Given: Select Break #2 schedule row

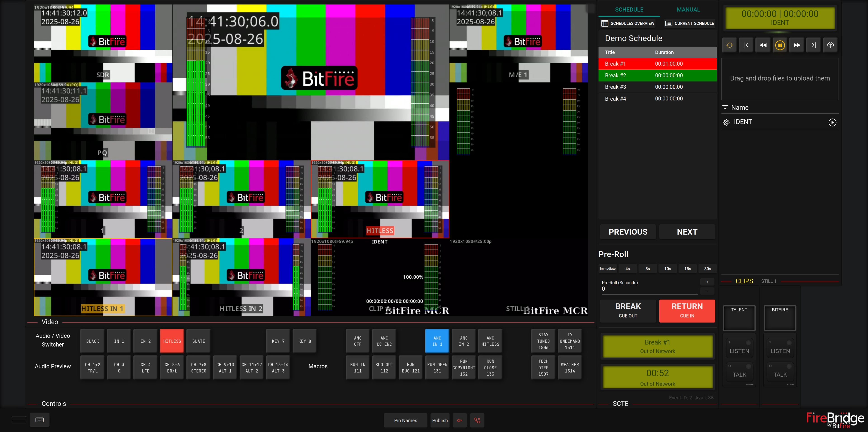Looking at the screenshot, I should (658, 76).
